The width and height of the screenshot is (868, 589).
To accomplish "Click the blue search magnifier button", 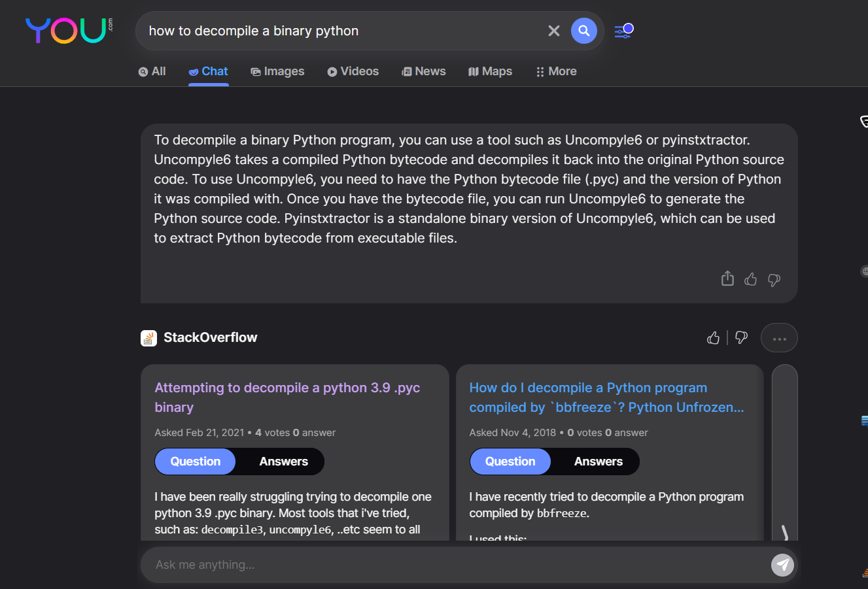I will tap(584, 31).
